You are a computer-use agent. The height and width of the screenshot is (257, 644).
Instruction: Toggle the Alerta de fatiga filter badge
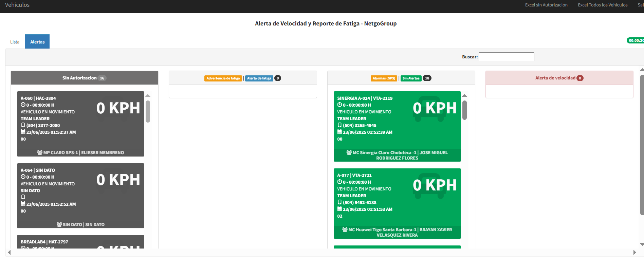tap(259, 78)
